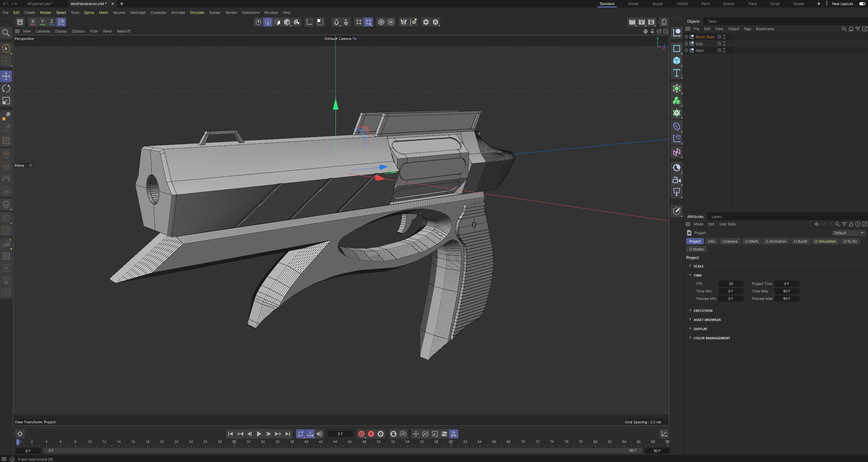The image size is (868, 462).
Task: Click the Info attributes button
Action: 711,241
